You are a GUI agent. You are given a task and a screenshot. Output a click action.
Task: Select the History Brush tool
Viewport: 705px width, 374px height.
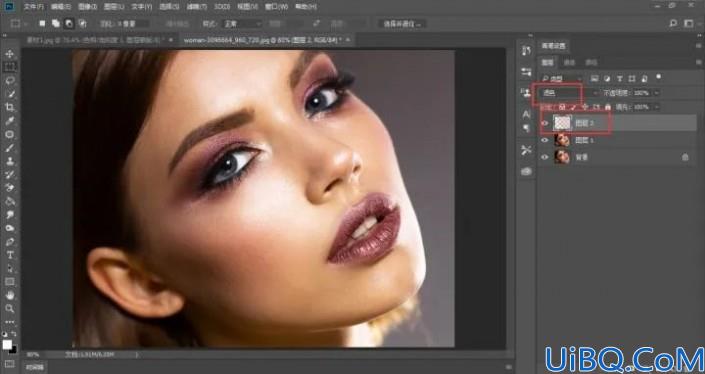coord(9,174)
